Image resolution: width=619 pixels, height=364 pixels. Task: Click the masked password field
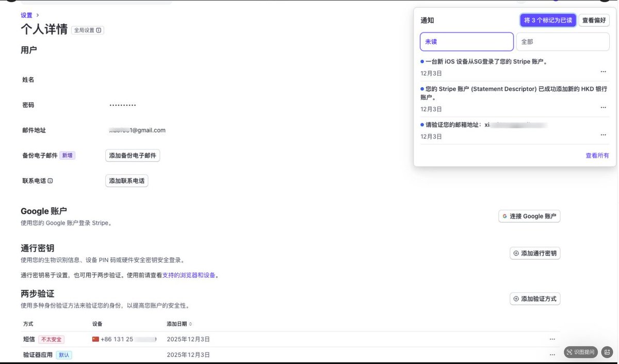pyautogui.click(x=122, y=105)
